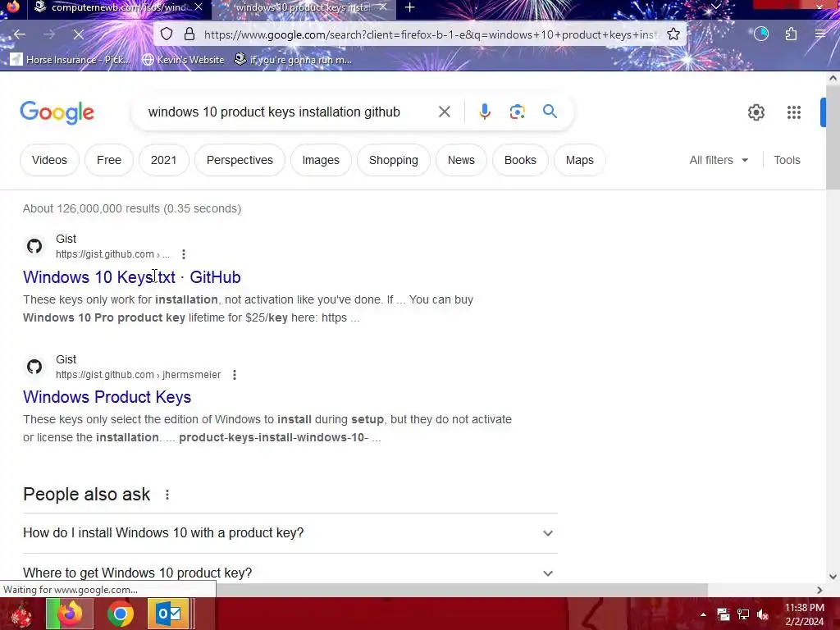Screen dimensions: 840x630
Task: Click the Google logo
Action: coord(57,112)
